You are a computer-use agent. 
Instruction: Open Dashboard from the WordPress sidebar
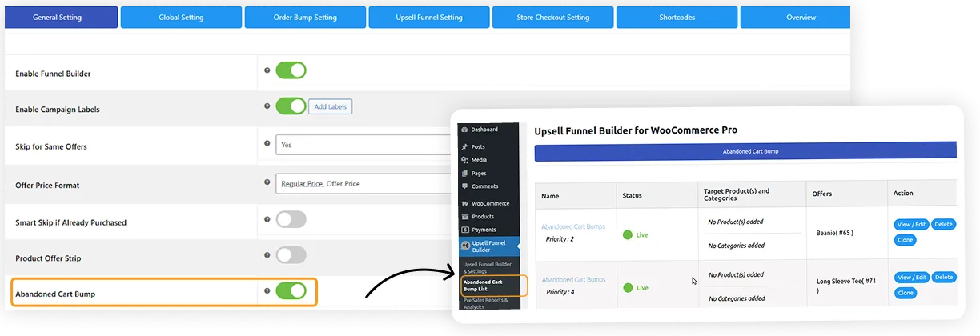pyautogui.click(x=484, y=130)
